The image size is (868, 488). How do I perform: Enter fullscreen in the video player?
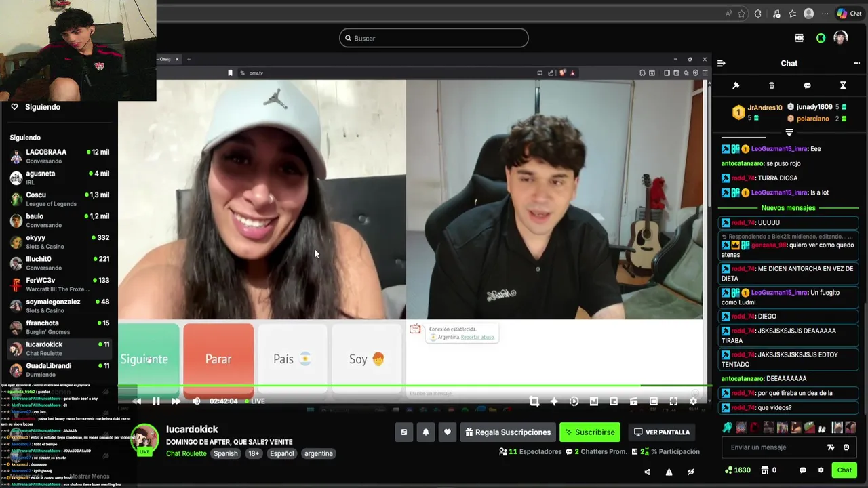[673, 401]
